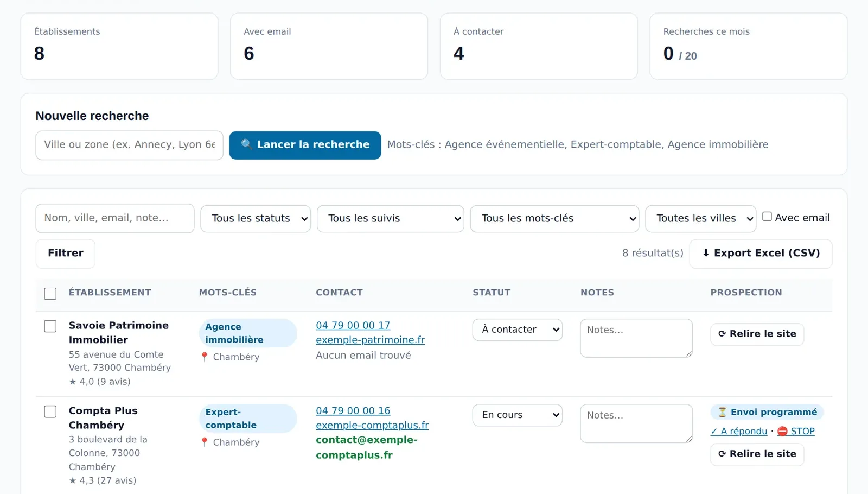Click the Expert-comptable keyword tag
Image resolution: width=868 pixels, height=494 pixels.
coord(248,418)
